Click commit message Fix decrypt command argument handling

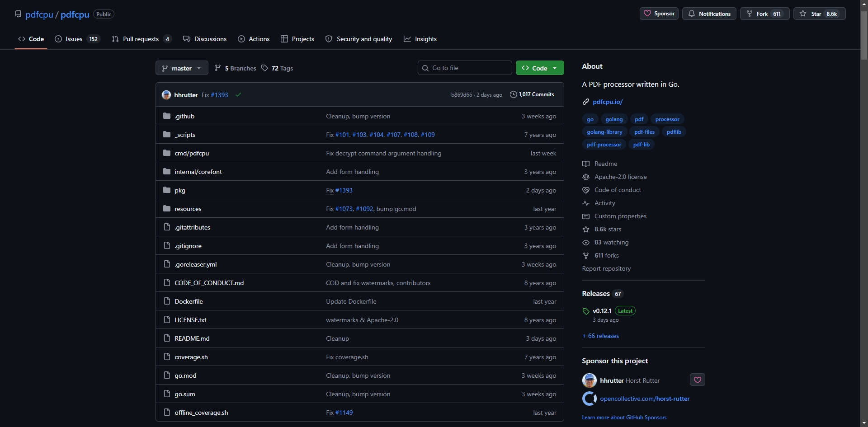click(x=383, y=153)
